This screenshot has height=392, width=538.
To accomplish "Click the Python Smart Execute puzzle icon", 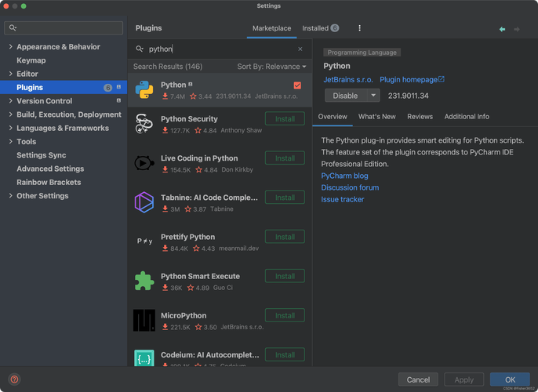I will (144, 281).
